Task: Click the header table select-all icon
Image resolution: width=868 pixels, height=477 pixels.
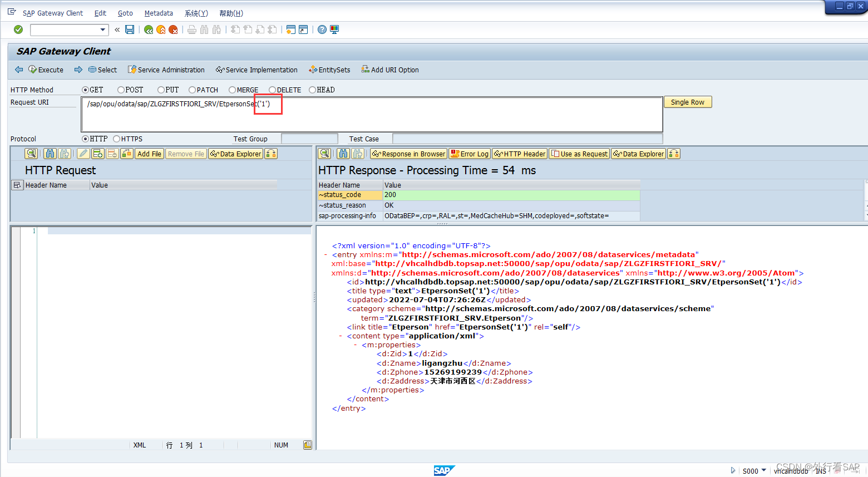Action: 17,185
